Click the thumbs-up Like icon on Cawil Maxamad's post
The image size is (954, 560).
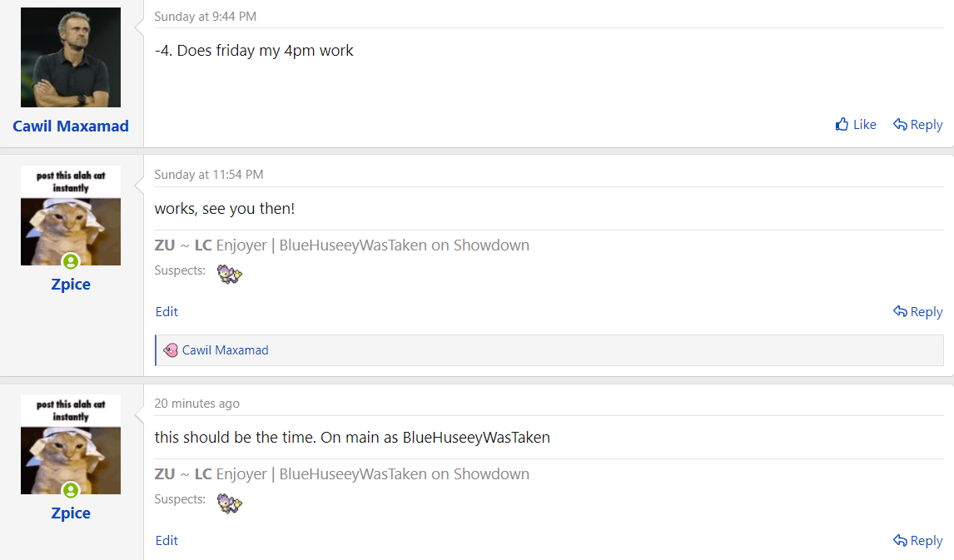(x=842, y=125)
